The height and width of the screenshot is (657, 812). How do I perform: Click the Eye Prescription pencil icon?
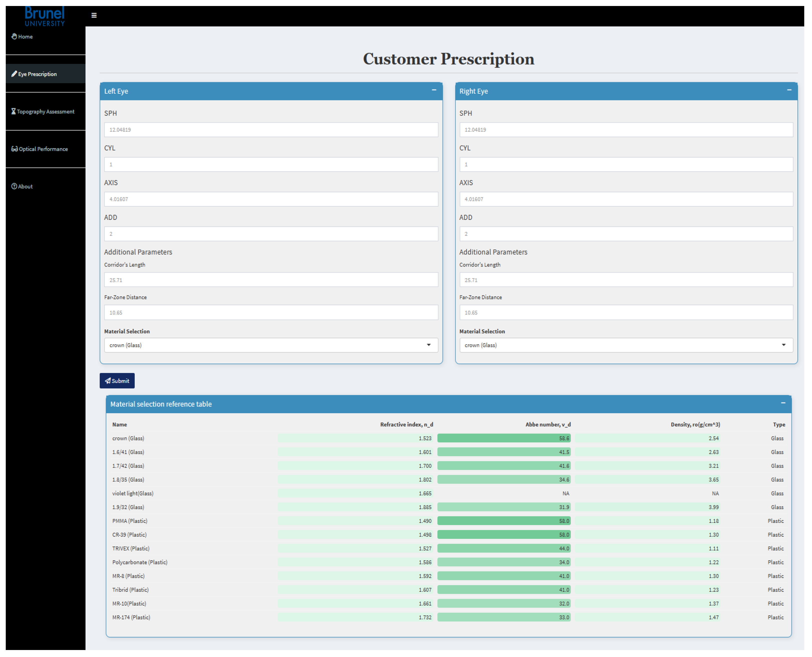14,74
